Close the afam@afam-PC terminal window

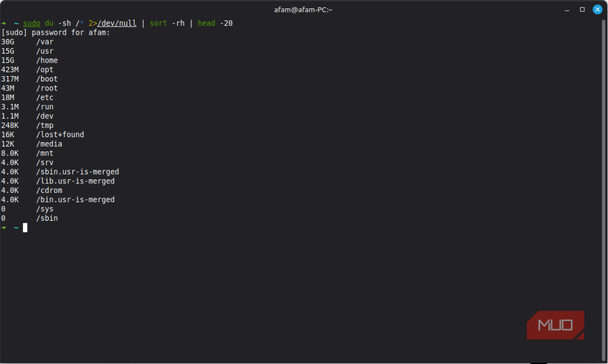pos(598,10)
